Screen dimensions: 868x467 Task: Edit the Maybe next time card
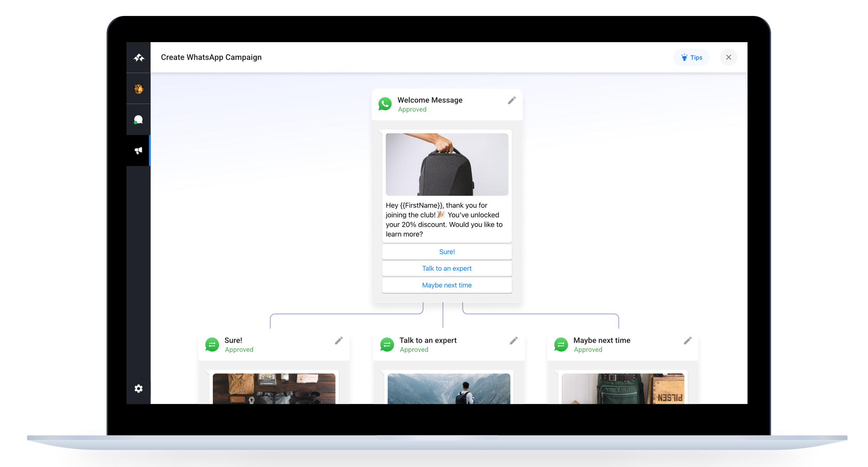click(x=687, y=341)
